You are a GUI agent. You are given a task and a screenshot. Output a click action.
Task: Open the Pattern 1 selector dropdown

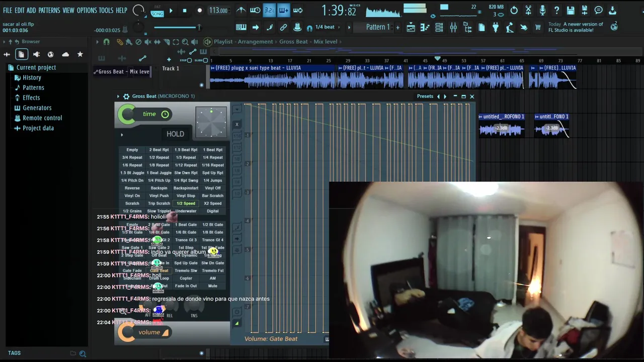coord(374,27)
